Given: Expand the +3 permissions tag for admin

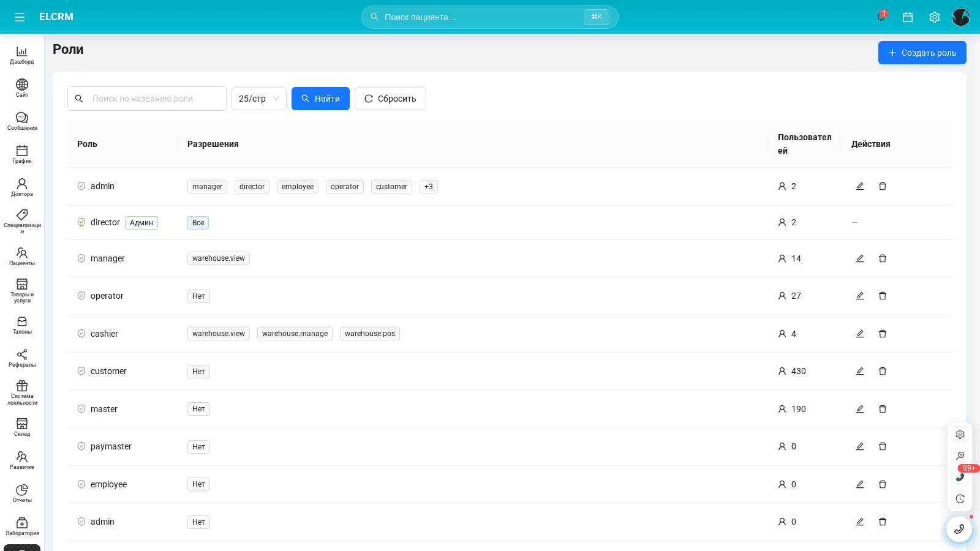Looking at the screenshot, I should click(429, 187).
